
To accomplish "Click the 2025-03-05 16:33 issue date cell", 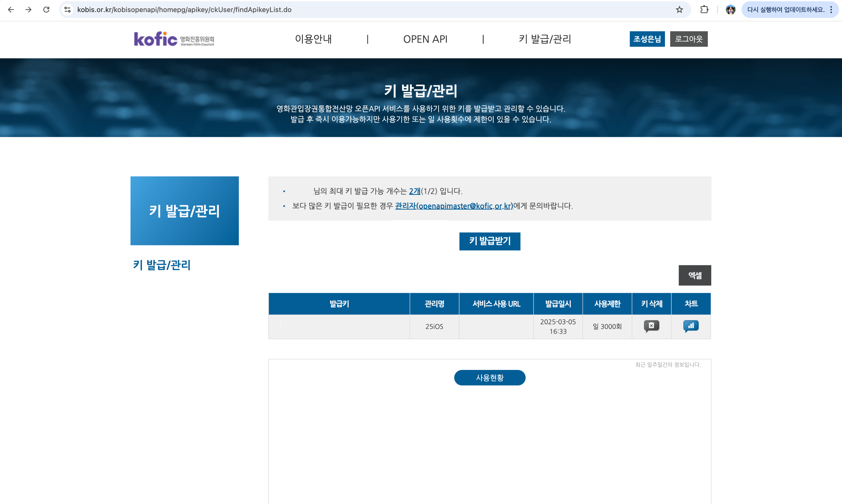I will point(558,326).
